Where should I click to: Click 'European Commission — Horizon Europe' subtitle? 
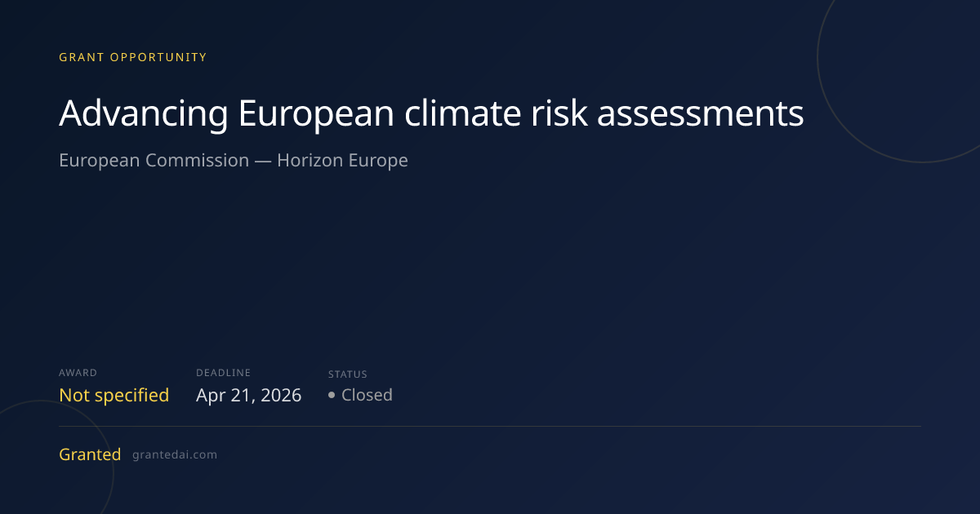234,160
